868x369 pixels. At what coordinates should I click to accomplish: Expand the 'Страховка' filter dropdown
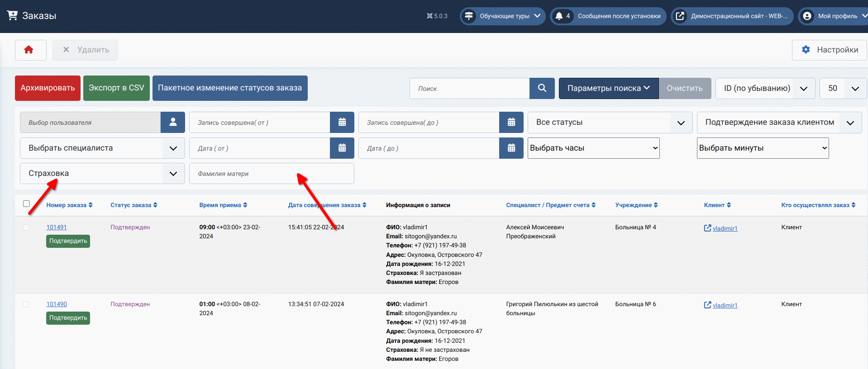[102, 174]
